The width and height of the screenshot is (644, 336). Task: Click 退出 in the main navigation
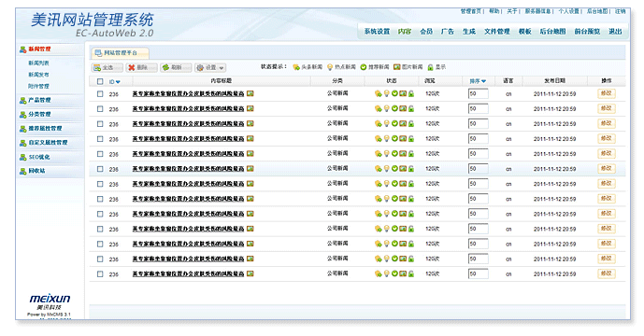615,32
